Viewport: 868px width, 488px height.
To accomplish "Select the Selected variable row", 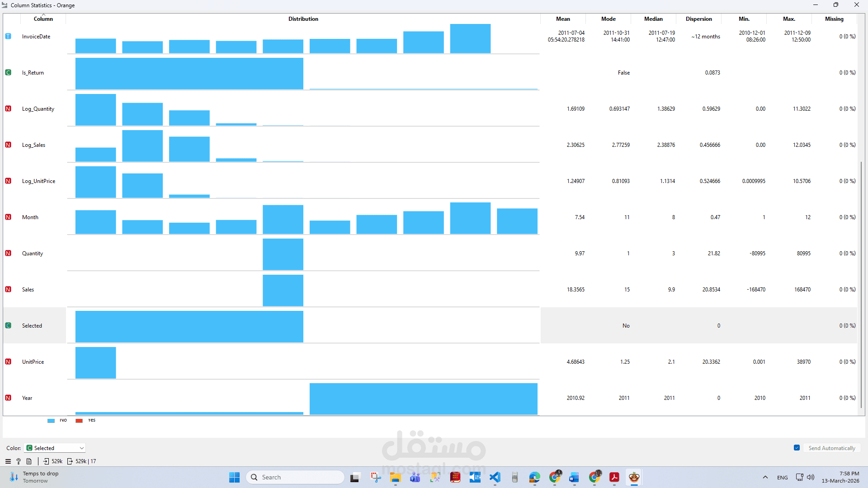I will pyautogui.click(x=32, y=326).
